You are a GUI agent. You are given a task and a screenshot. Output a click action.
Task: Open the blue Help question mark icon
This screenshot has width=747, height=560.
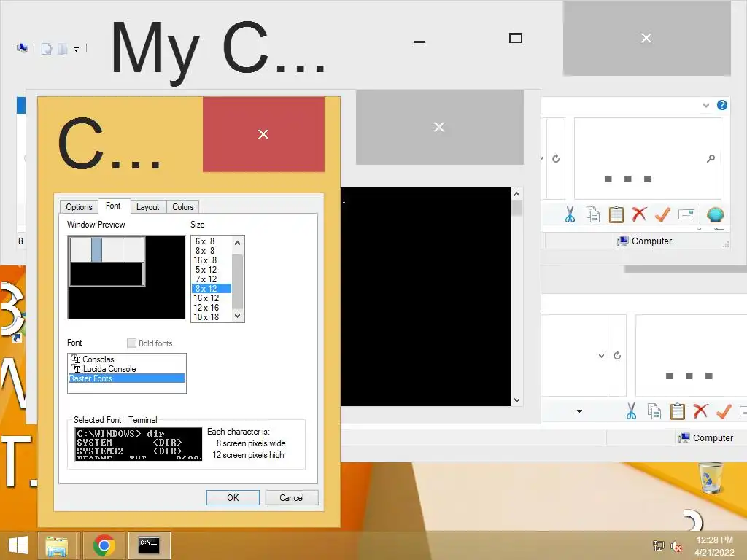[721, 105]
